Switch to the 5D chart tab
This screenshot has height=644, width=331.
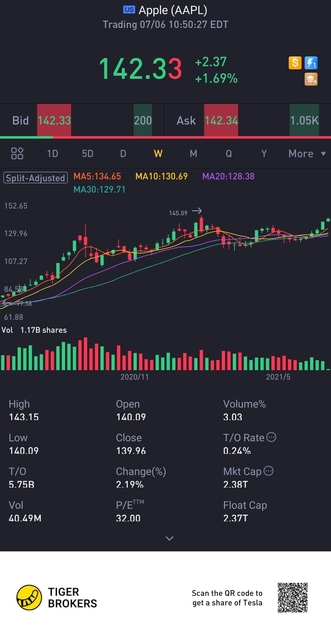pos(88,153)
